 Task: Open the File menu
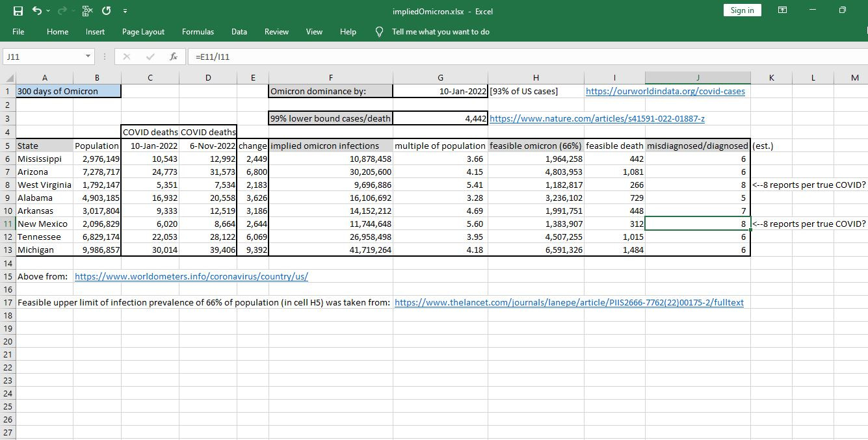pos(18,31)
